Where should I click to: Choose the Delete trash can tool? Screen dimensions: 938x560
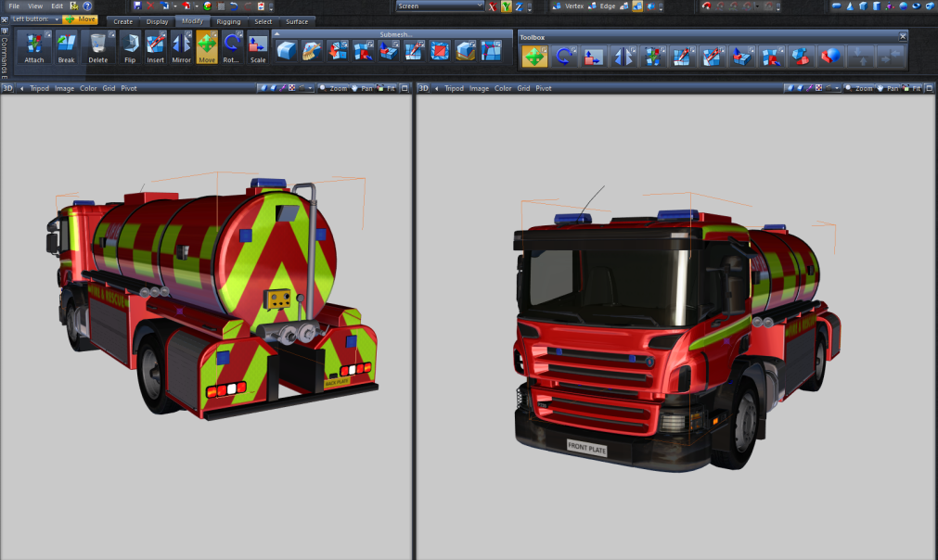point(98,47)
